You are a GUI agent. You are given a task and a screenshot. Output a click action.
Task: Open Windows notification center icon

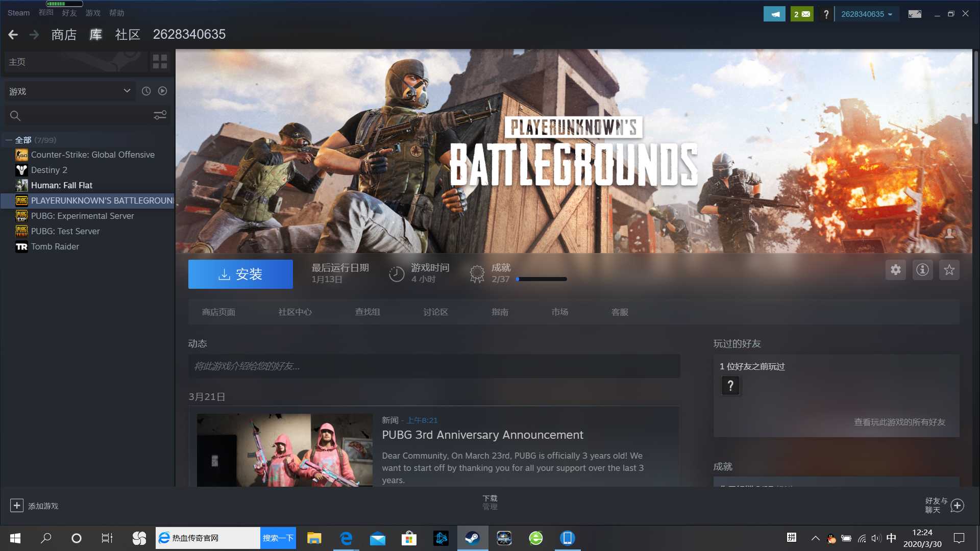pos(959,538)
